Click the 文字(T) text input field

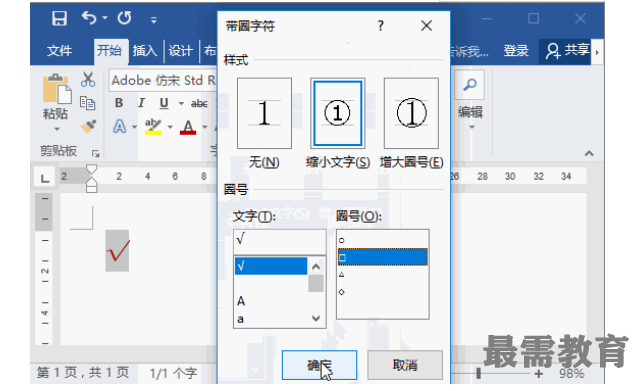tap(279, 241)
